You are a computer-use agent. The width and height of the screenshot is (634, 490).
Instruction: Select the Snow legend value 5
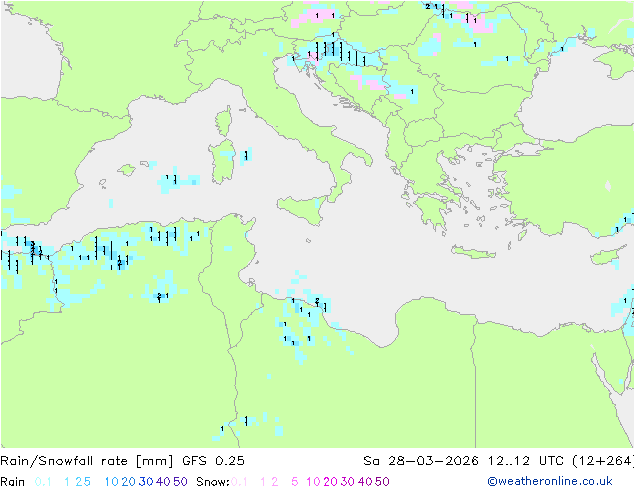click(294, 482)
